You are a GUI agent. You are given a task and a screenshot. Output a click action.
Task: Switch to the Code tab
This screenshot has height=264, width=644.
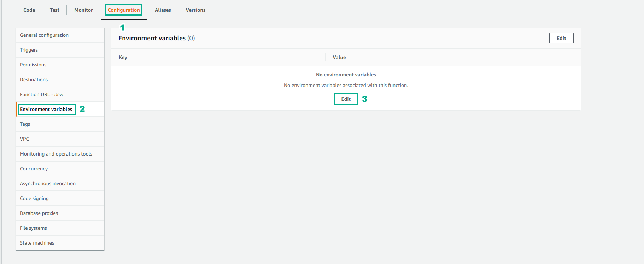(x=29, y=10)
